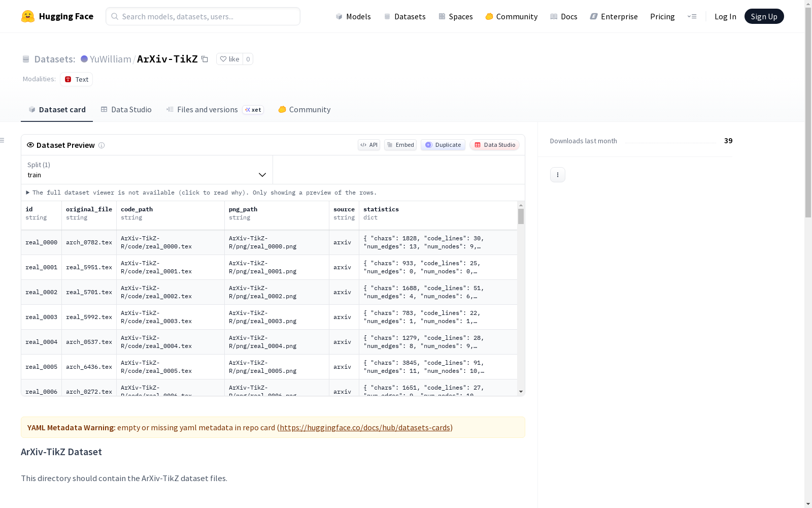Open the three-dot options menu

click(558, 175)
